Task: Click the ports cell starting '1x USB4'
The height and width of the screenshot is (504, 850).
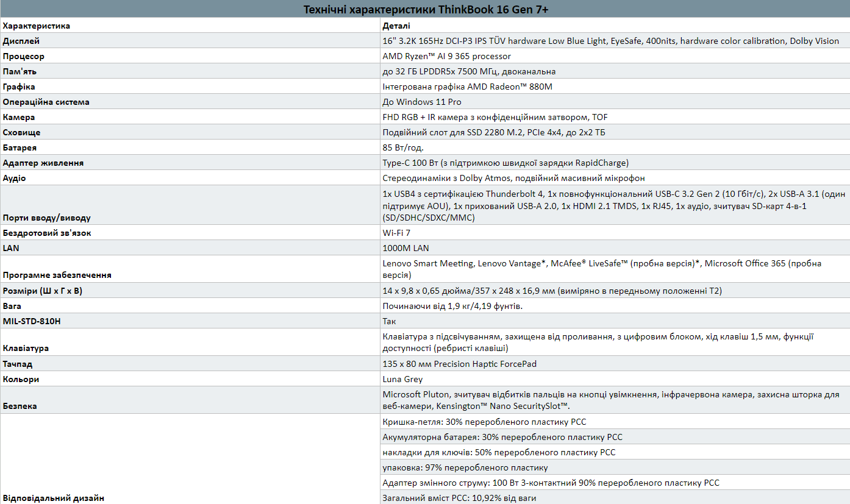Action: pyautogui.click(x=615, y=205)
